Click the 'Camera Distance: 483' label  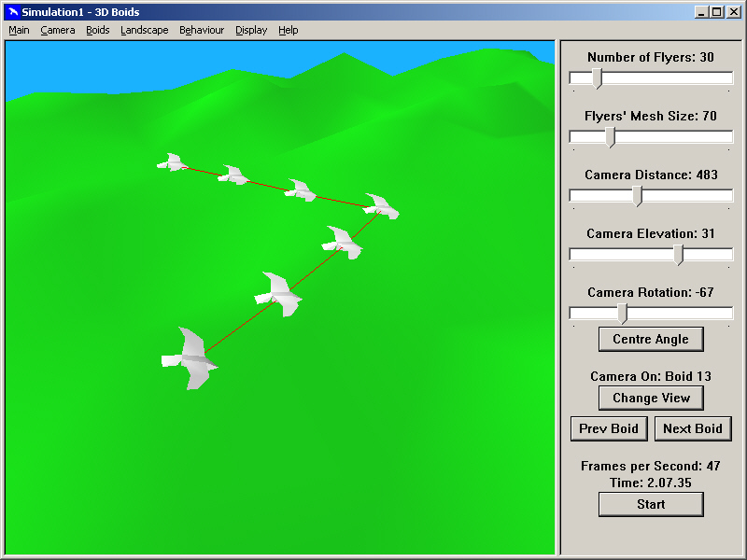point(651,175)
